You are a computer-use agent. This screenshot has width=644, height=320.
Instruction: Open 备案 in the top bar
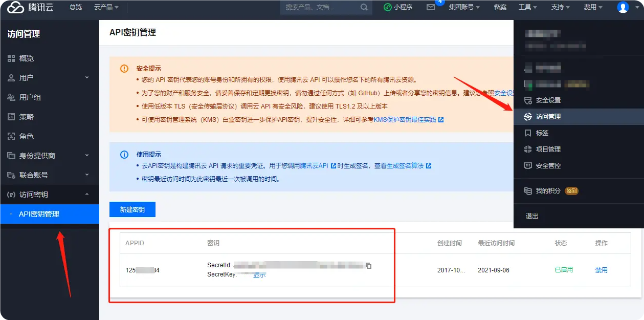pyautogui.click(x=500, y=7)
